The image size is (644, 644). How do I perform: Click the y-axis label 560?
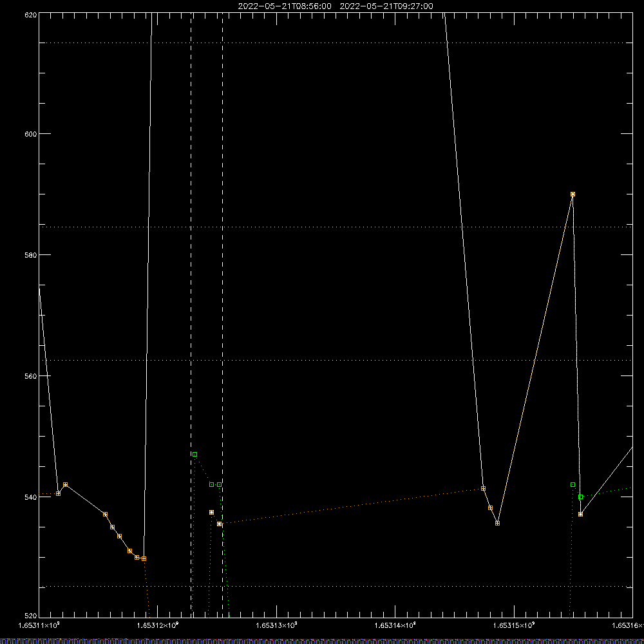pyautogui.click(x=31, y=376)
